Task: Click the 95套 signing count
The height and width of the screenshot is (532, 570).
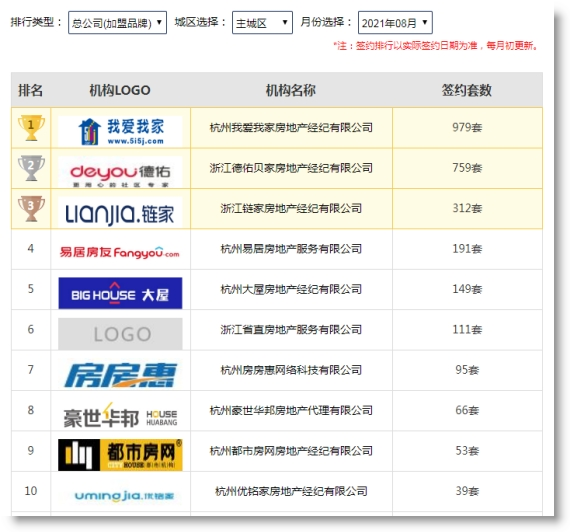Action: pos(467,370)
